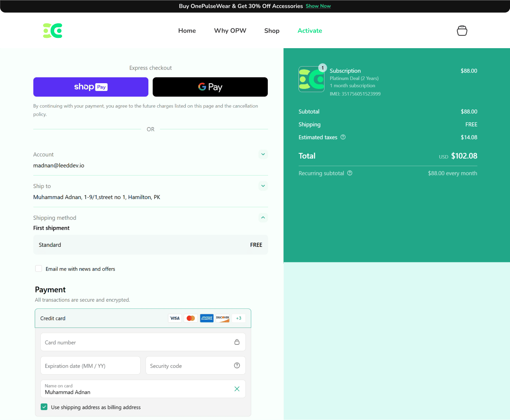Click the Mastercard icon
The width and height of the screenshot is (510, 420).
(191, 318)
